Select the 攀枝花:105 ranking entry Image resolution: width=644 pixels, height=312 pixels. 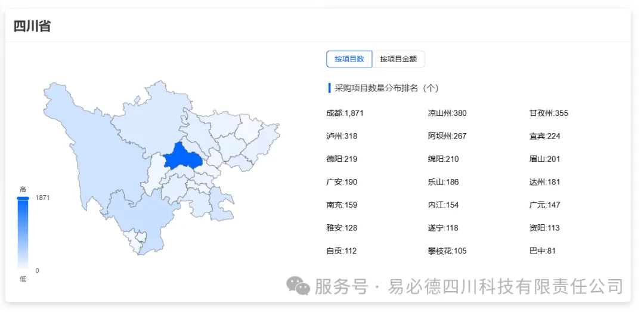(x=447, y=251)
